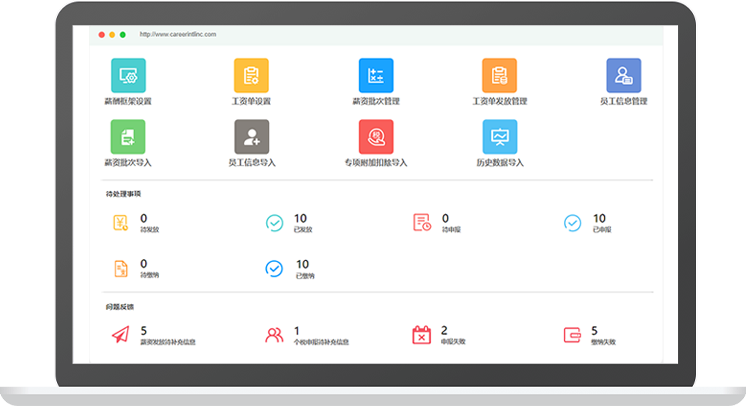Click the 缴纳失败 wallet icon
Image resolution: width=746 pixels, height=406 pixels.
click(573, 335)
